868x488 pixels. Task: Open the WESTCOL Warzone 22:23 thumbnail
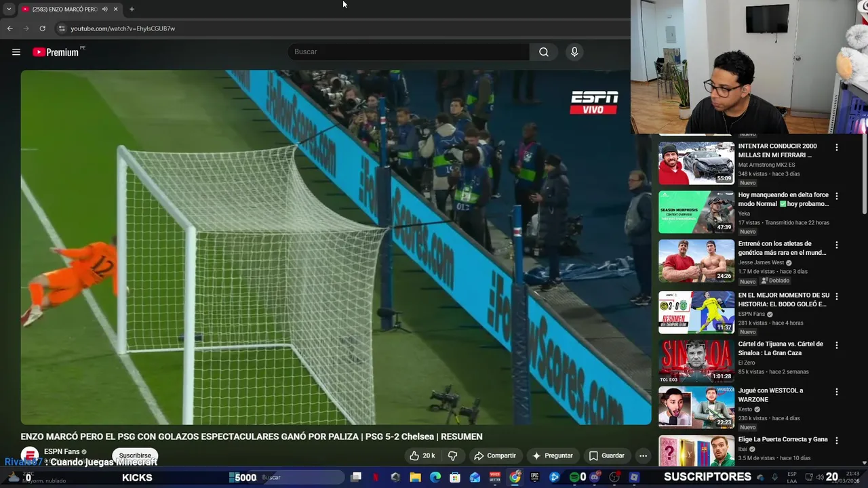pyautogui.click(x=696, y=408)
